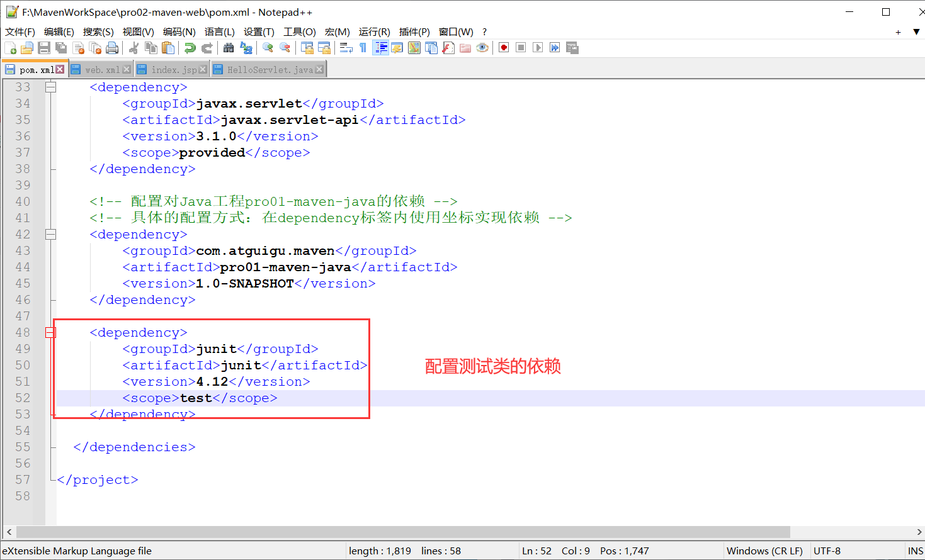
Task: Open the 插件(P) menu
Action: tap(414, 32)
